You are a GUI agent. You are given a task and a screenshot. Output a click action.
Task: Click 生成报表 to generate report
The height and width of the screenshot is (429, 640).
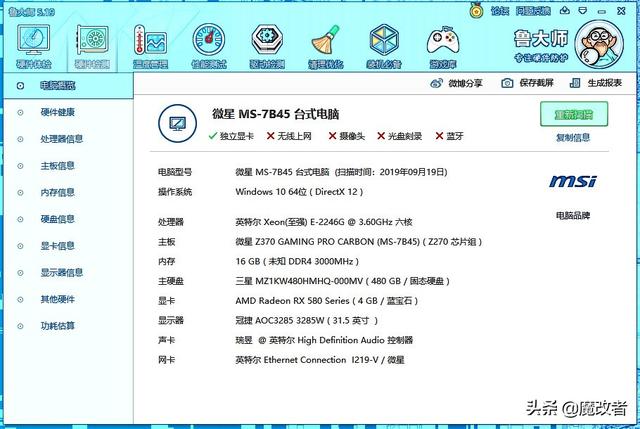point(596,83)
